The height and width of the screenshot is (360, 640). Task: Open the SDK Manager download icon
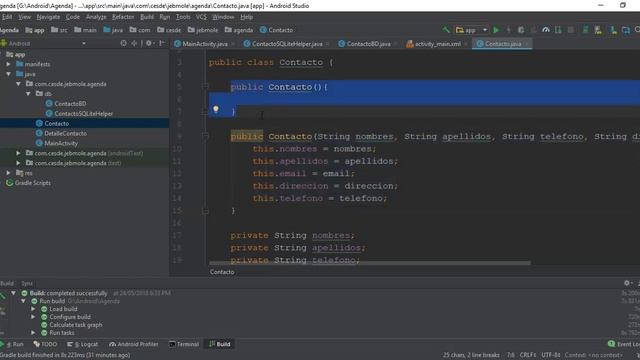[x=613, y=30]
